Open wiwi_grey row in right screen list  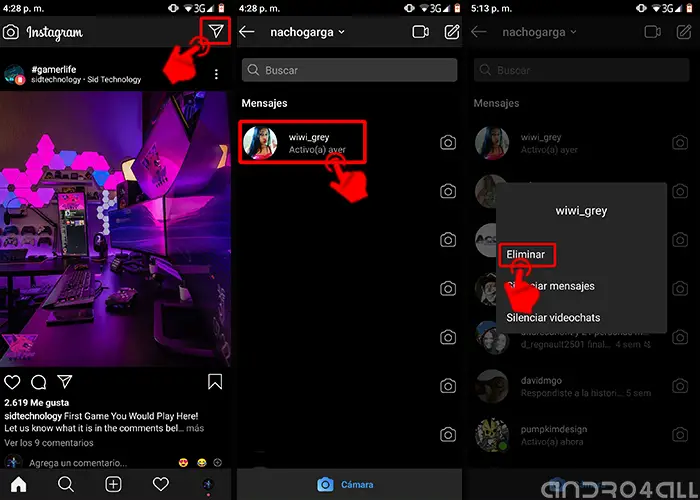pyautogui.click(x=583, y=143)
